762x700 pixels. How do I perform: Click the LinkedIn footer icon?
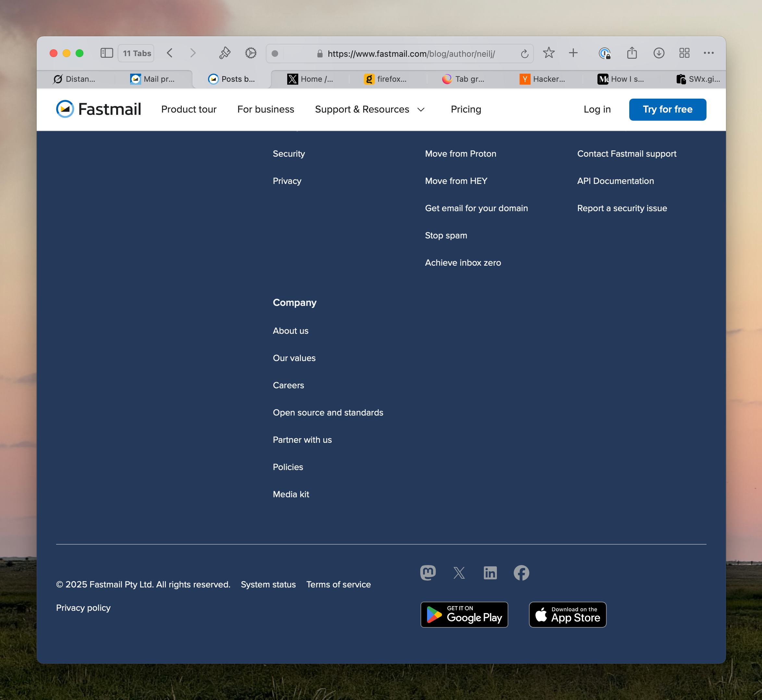coord(490,573)
